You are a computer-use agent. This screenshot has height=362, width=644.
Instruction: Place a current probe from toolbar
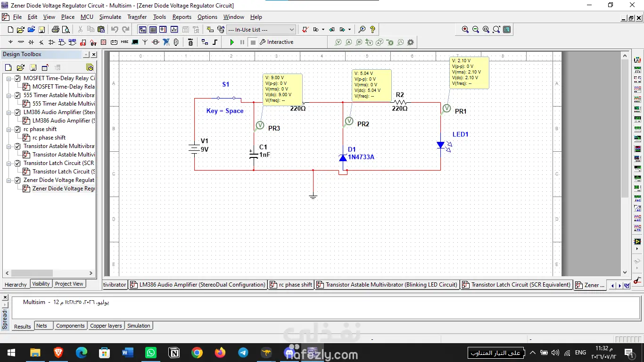pyautogui.click(x=349, y=42)
